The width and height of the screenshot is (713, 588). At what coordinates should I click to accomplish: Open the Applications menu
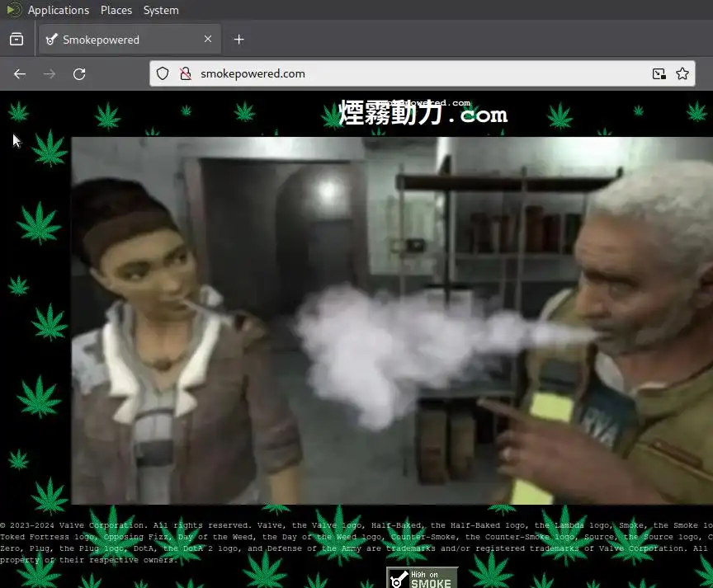59,10
